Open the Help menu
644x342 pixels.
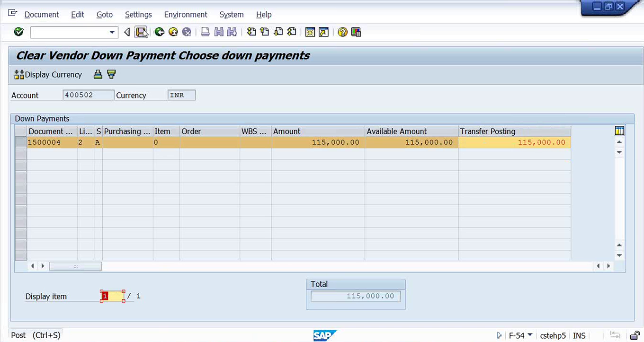[264, 15]
